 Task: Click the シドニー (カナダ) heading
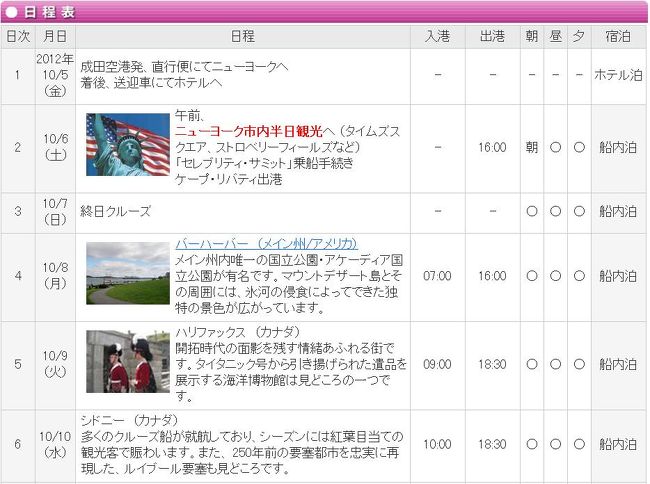pyautogui.click(x=129, y=420)
